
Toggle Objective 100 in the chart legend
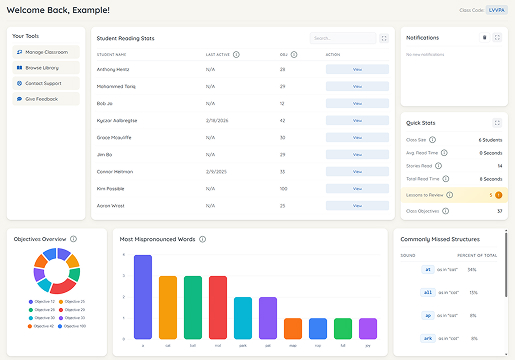(72, 326)
